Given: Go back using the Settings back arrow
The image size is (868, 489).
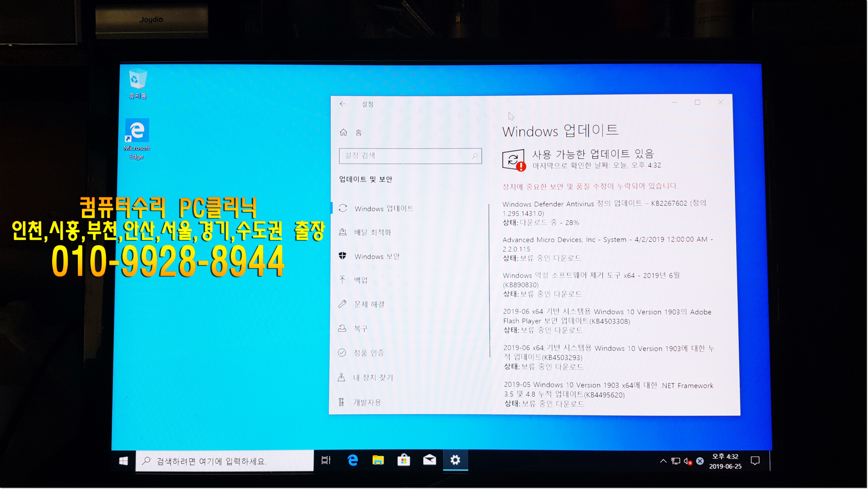Looking at the screenshot, I should [x=343, y=104].
